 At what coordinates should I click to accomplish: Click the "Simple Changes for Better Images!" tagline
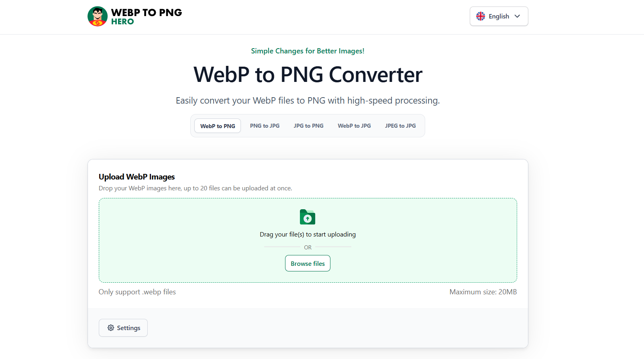(308, 51)
